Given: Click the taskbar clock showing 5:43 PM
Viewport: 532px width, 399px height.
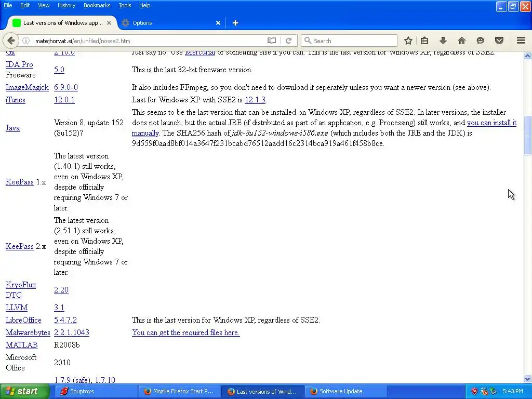Looking at the screenshot, I should point(512,392).
